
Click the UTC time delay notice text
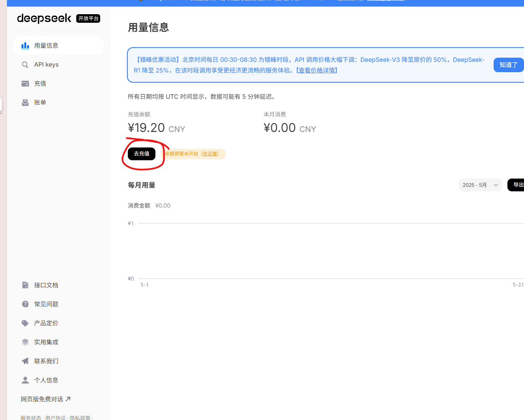tap(202, 97)
